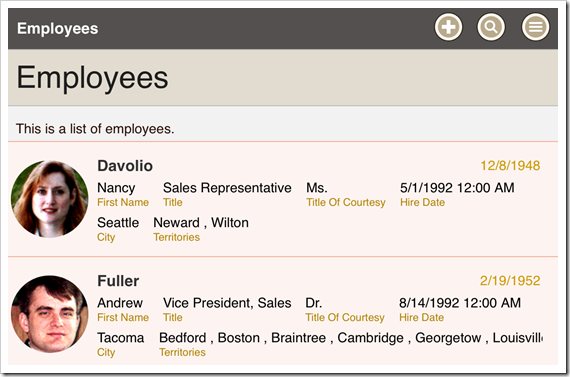Image resolution: width=570 pixels, height=377 pixels.
Task: Click the birth date 12/8/1948
Action: click(x=510, y=166)
